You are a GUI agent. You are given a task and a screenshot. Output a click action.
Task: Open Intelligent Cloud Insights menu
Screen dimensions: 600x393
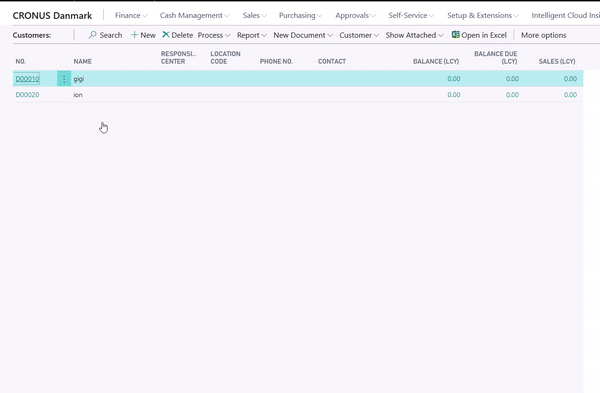click(x=566, y=15)
